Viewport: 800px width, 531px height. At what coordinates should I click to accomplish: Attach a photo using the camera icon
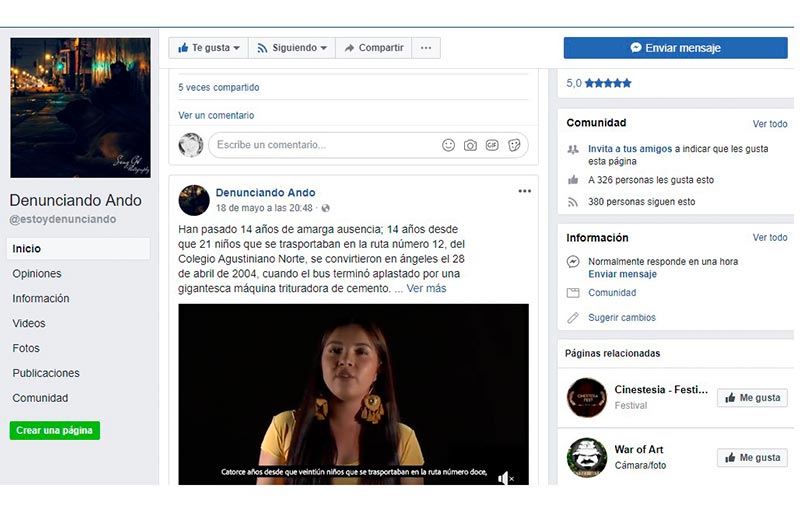(470, 145)
